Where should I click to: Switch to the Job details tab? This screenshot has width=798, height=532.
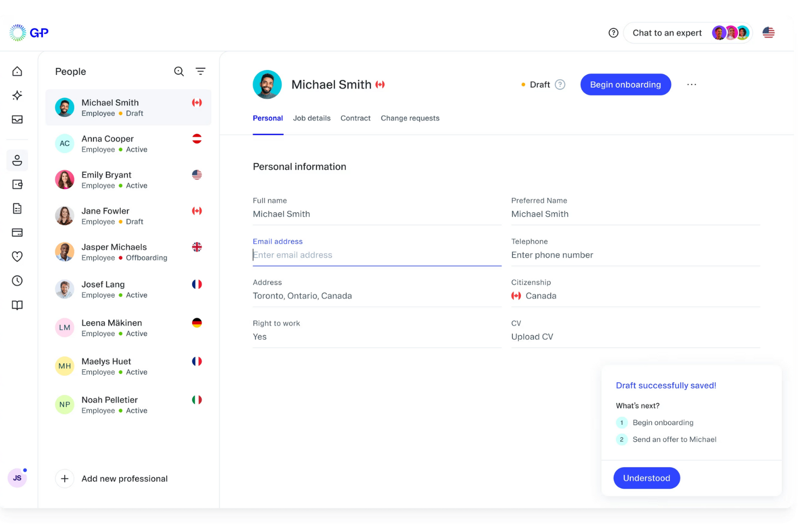click(312, 118)
